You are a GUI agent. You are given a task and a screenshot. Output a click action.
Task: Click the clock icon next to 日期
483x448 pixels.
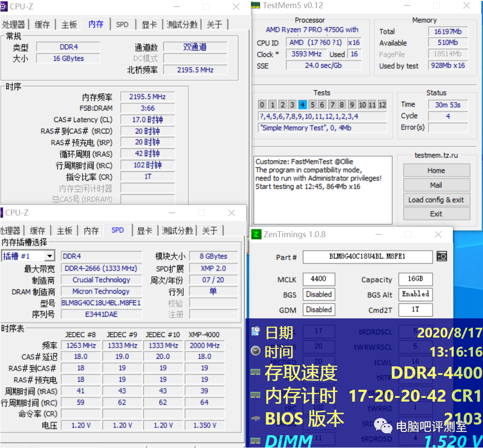point(256,332)
